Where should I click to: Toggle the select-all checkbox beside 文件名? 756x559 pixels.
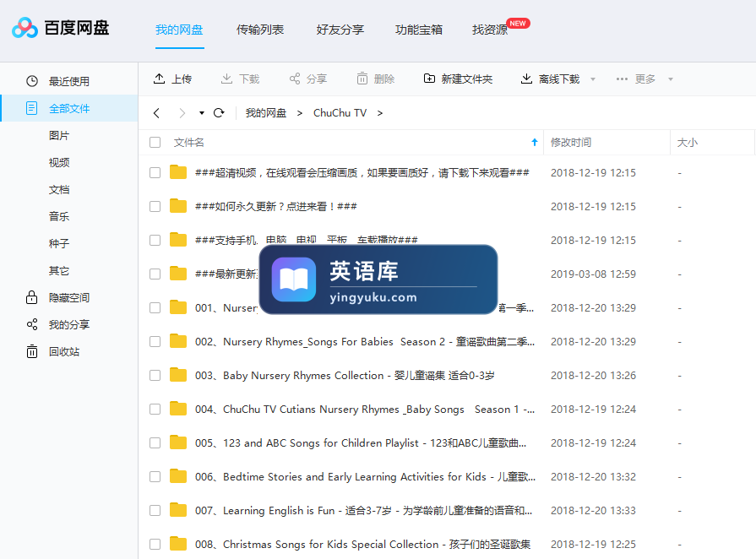[155, 142]
